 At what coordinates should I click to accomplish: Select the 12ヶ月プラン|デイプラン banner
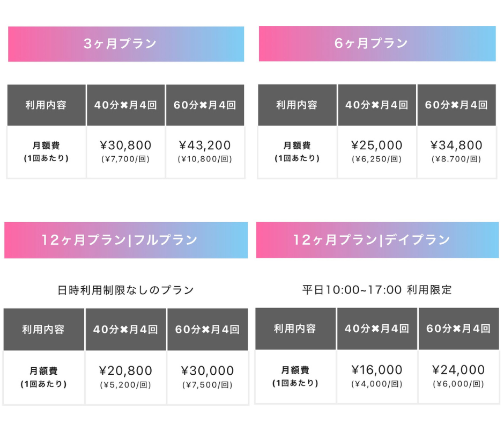[x=377, y=240]
